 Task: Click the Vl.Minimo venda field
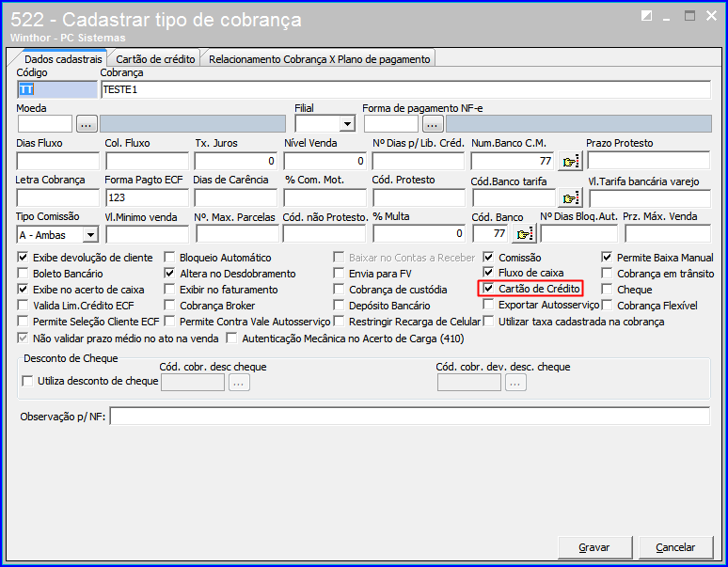tap(147, 234)
